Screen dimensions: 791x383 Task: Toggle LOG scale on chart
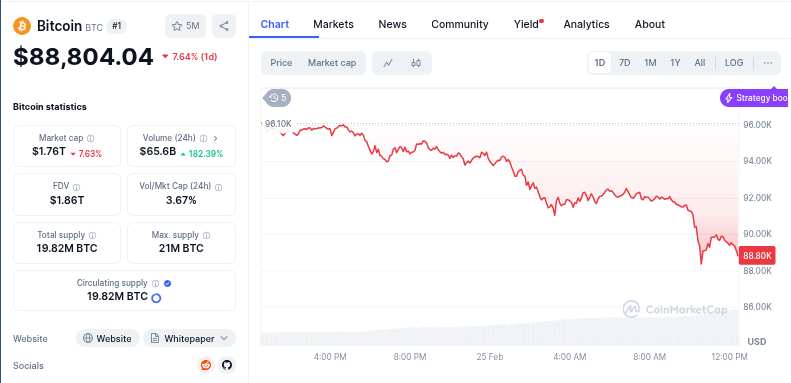pyautogui.click(x=734, y=63)
